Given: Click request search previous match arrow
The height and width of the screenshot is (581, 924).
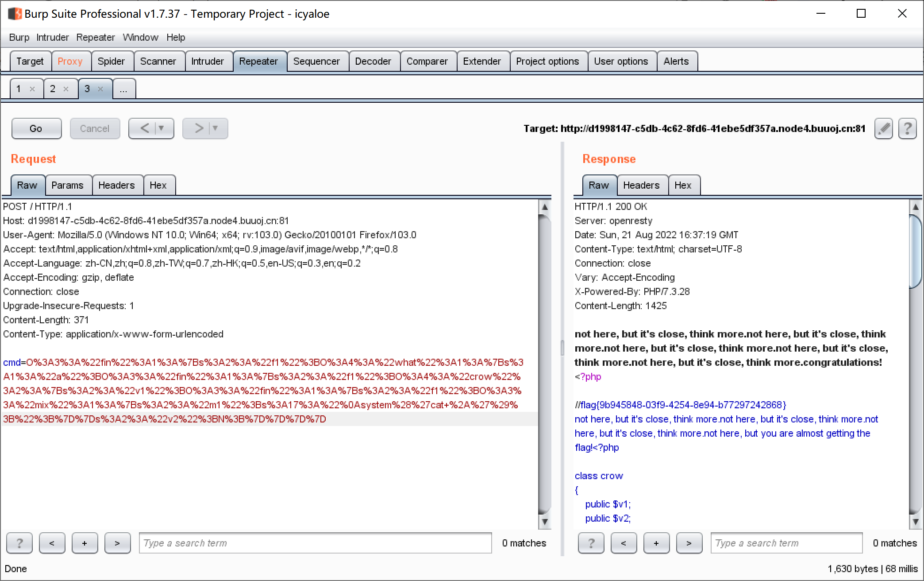Looking at the screenshot, I should [52, 543].
